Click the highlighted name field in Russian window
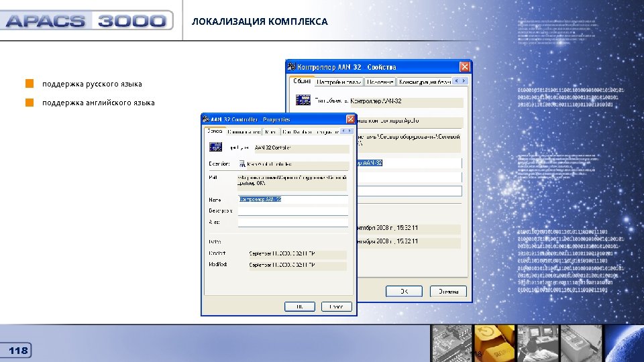The width and height of the screenshot is (644, 362). click(x=409, y=163)
